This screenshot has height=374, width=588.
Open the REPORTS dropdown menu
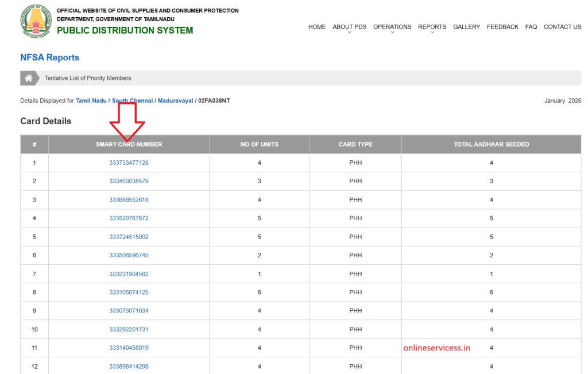432,27
